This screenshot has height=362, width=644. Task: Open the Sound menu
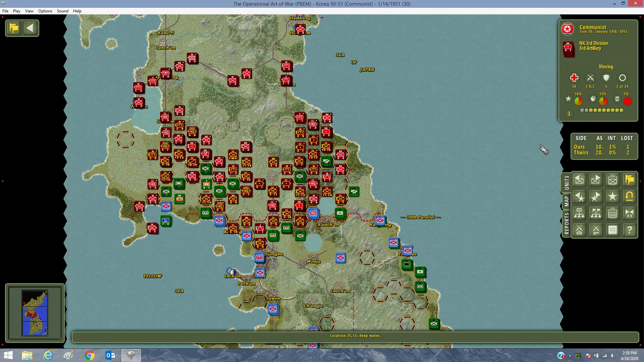point(63,11)
